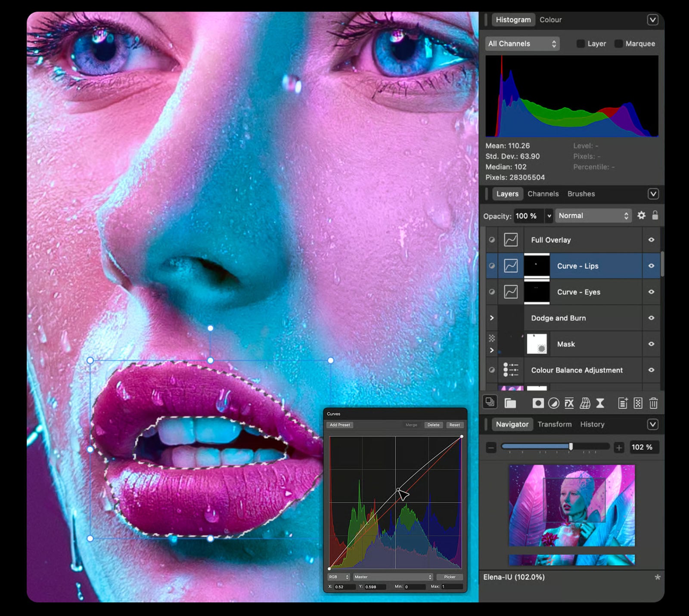Click the star icon beside Elena-IU

click(658, 577)
